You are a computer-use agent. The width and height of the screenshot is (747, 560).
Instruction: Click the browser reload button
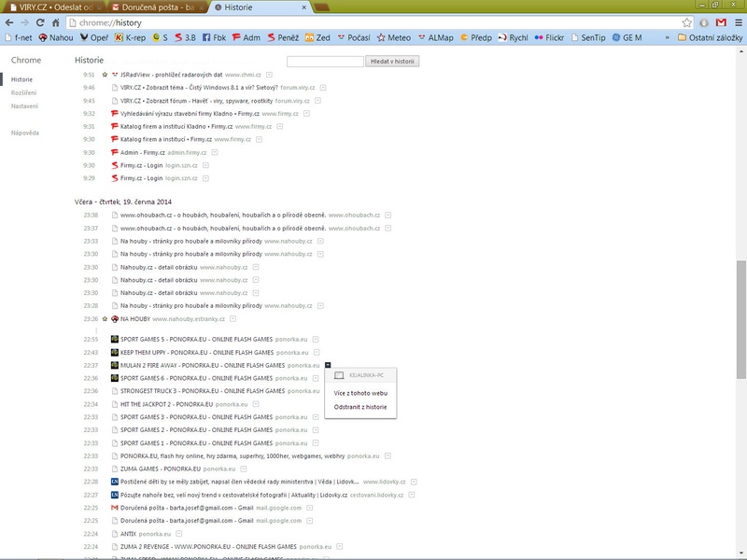(40, 21)
